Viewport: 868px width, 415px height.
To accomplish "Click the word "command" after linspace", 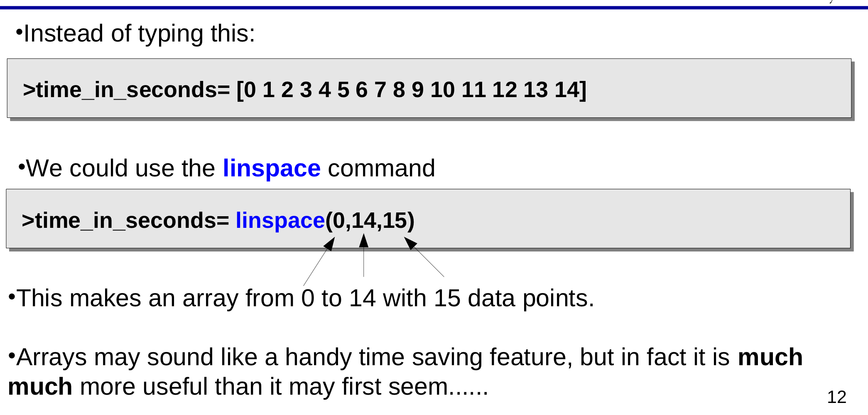I will click(x=381, y=168).
